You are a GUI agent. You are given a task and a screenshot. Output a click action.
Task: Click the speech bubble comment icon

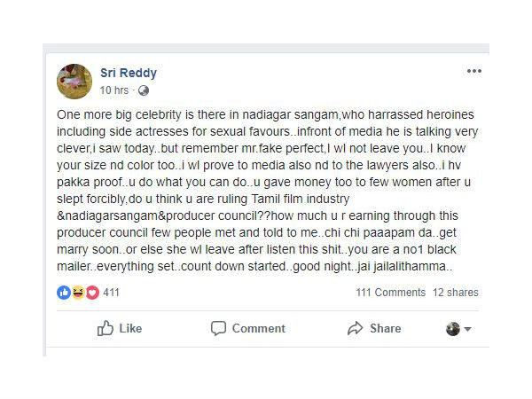[x=219, y=328]
